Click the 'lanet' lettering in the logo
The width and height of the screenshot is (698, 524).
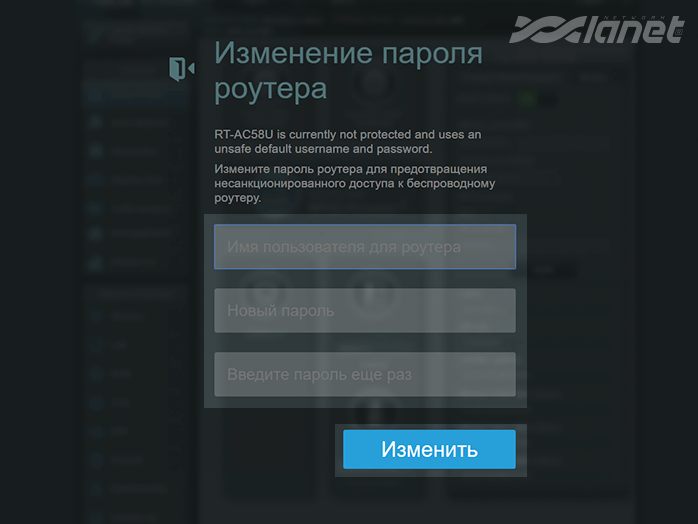coord(628,31)
